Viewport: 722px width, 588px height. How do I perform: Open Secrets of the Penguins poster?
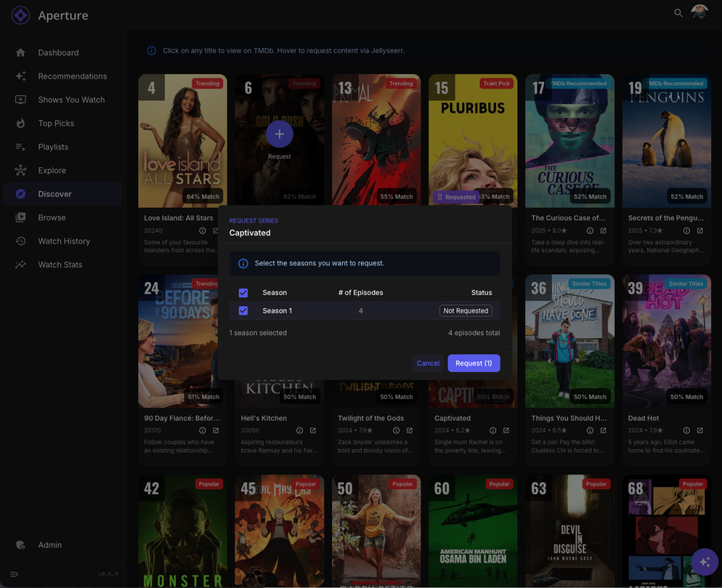pos(667,141)
